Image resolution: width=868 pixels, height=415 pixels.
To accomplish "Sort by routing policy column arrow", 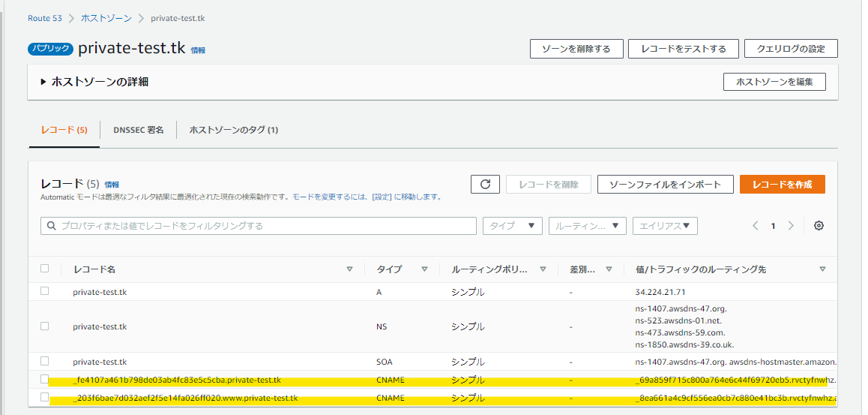I will click(x=543, y=269).
